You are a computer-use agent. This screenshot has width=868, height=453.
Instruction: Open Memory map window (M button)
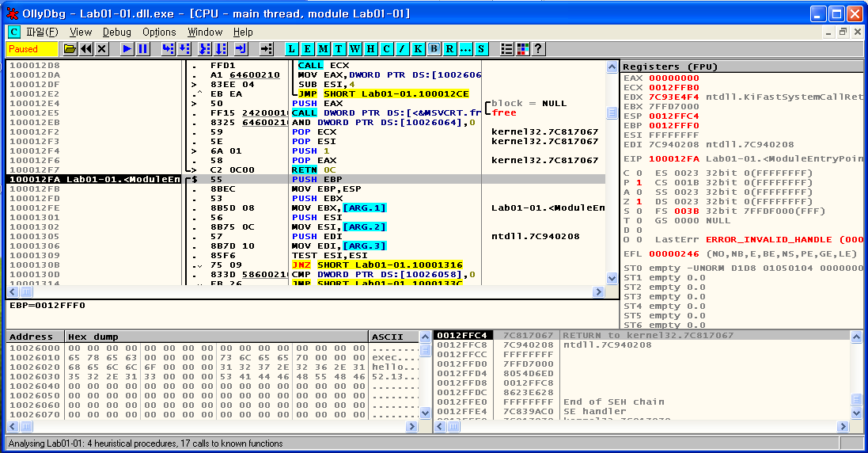[324, 49]
